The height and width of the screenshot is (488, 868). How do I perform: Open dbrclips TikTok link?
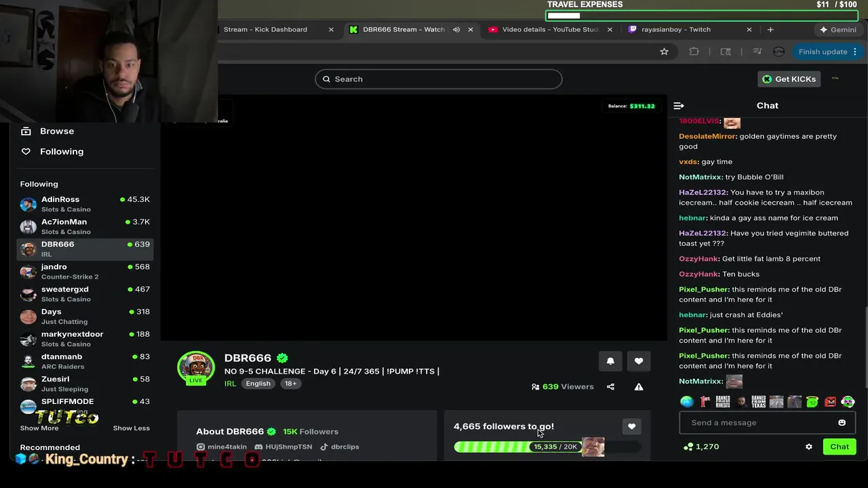point(339,447)
